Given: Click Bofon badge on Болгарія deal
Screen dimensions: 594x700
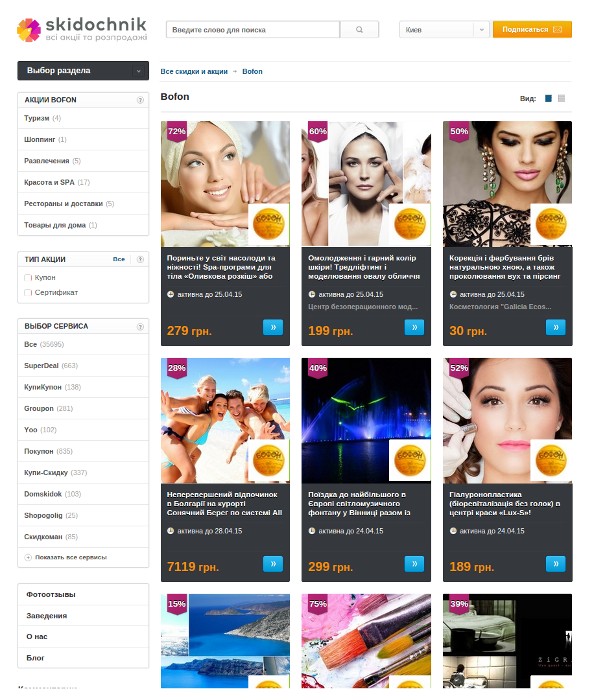Looking at the screenshot, I should (269, 460).
